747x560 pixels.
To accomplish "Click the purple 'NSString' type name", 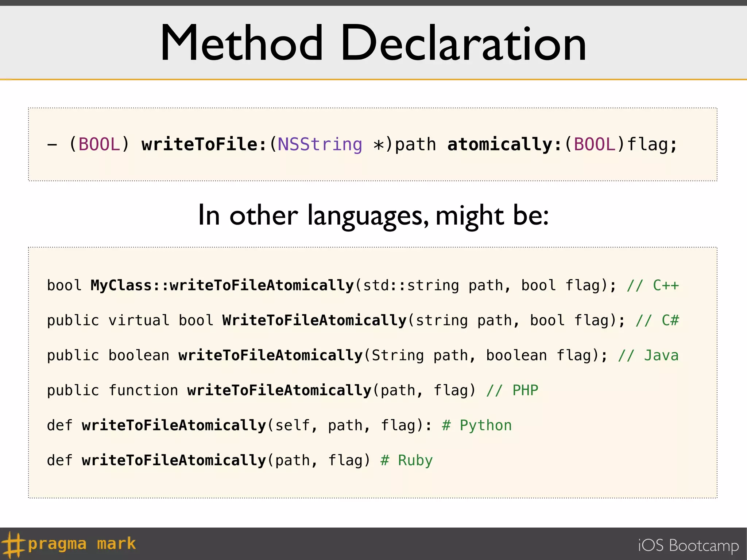I will click(320, 144).
